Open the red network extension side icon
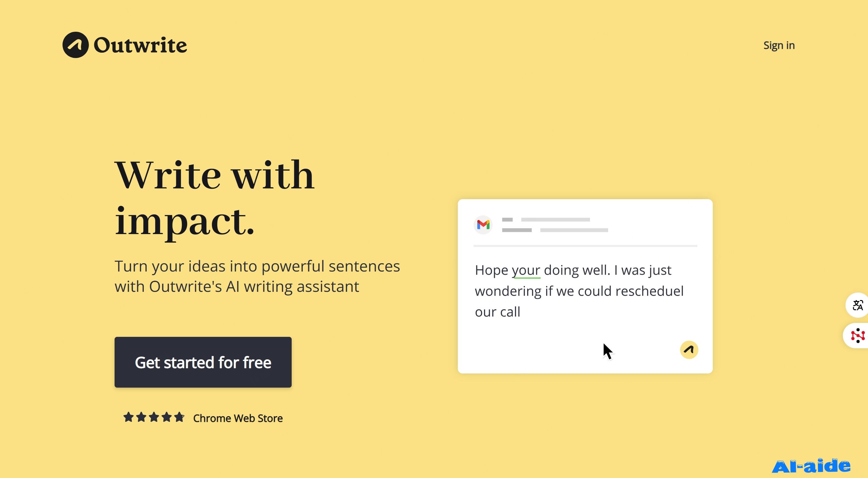The height and width of the screenshot is (478, 868). (x=857, y=336)
